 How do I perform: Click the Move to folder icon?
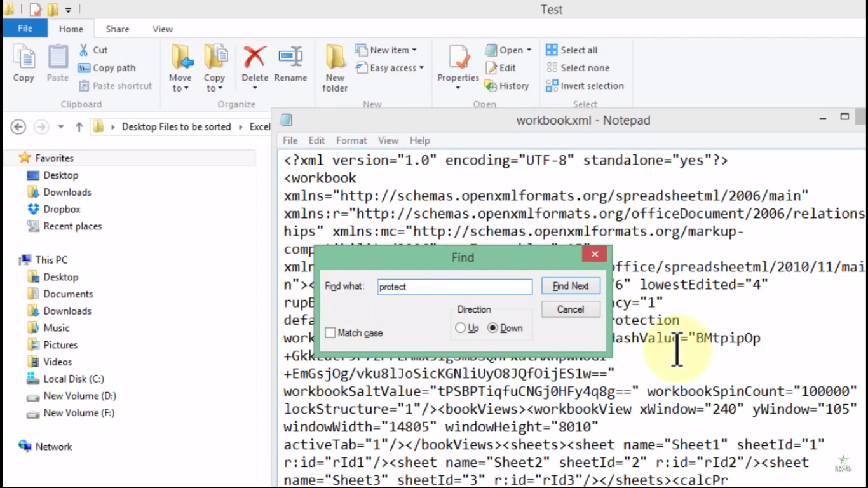[182, 58]
